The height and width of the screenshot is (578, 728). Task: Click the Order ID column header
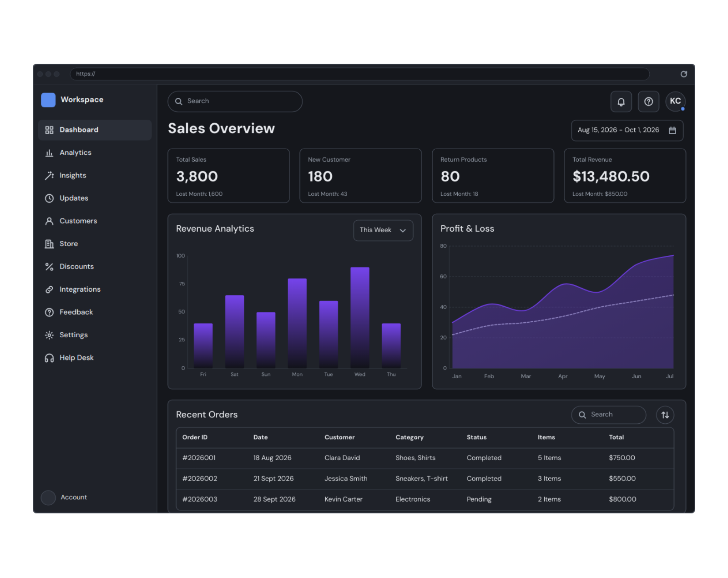195,437
